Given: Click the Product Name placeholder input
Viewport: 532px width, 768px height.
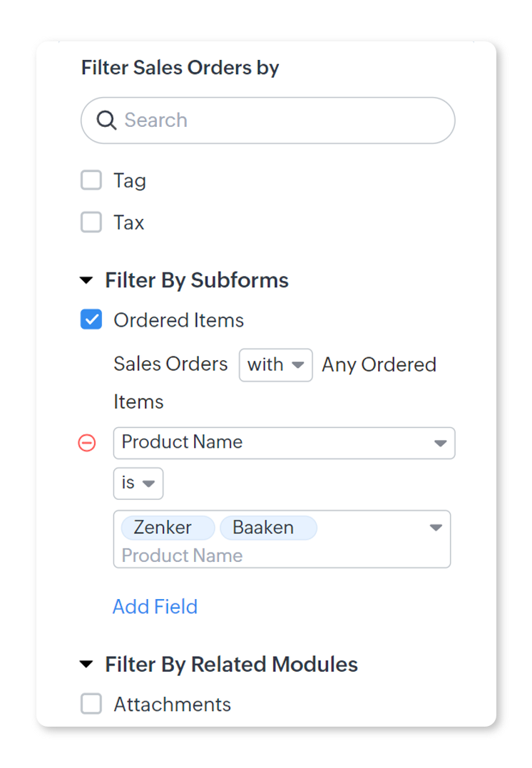Looking at the screenshot, I should point(183,555).
